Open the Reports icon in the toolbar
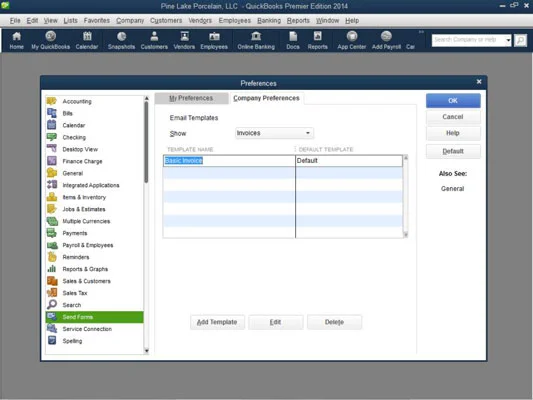The image size is (533, 400). click(x=317, y=40)
